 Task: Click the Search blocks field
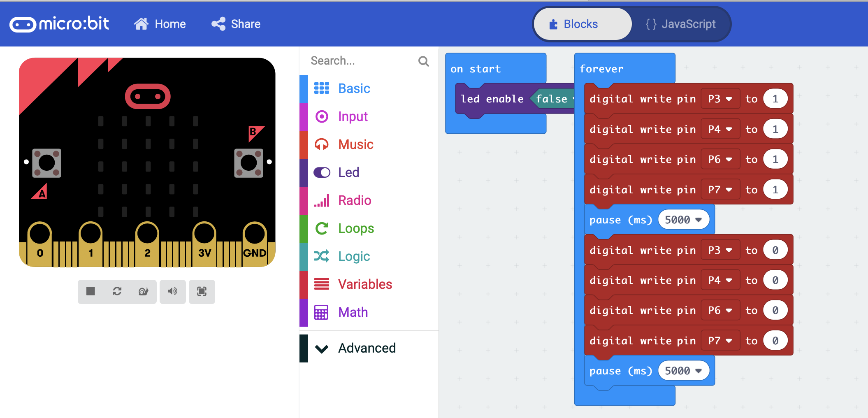click(362, 61)
